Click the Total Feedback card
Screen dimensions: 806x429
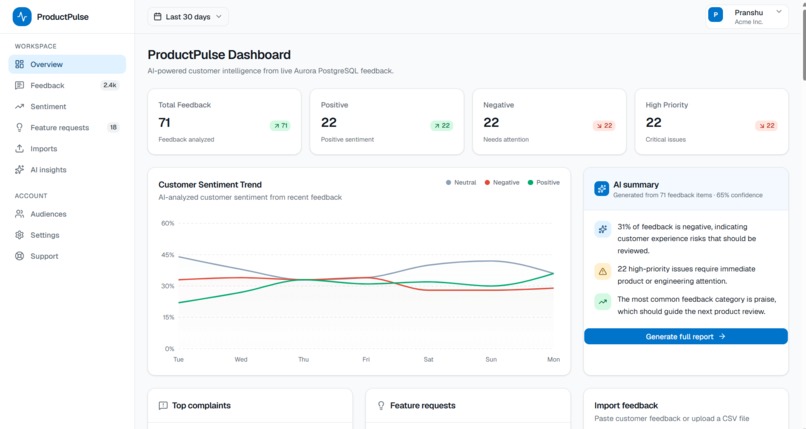click(225, 122)
